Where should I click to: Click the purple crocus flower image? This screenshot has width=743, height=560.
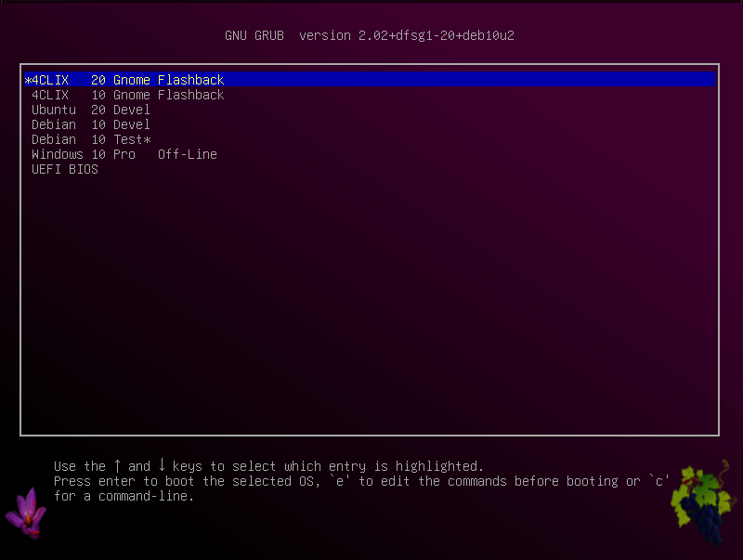coord(26,513)
